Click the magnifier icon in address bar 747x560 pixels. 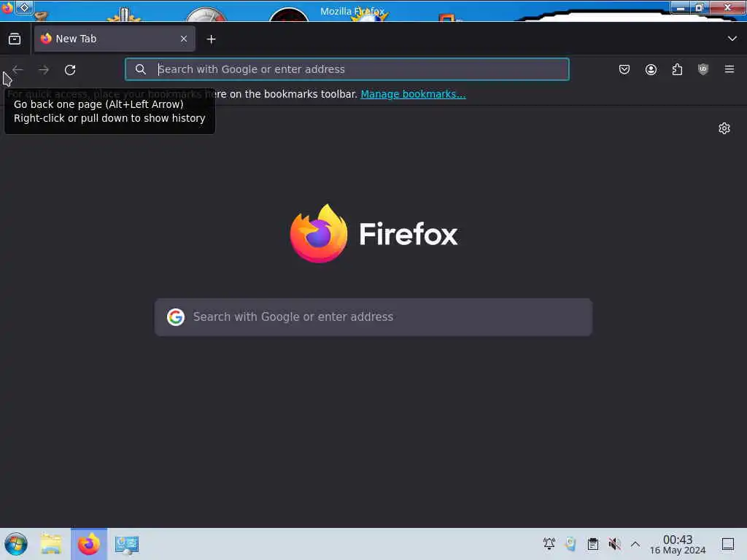[141, 69]
